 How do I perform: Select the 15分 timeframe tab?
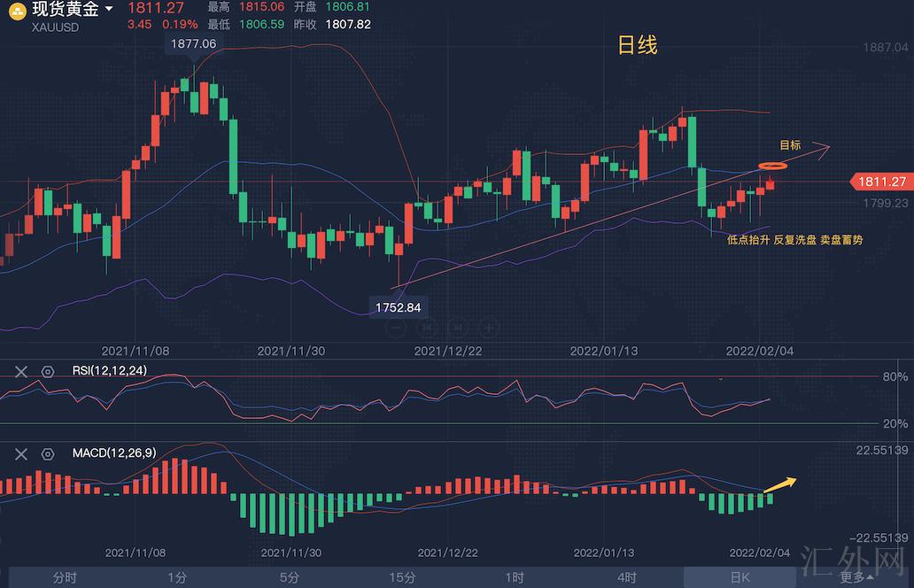pos(402,577)
